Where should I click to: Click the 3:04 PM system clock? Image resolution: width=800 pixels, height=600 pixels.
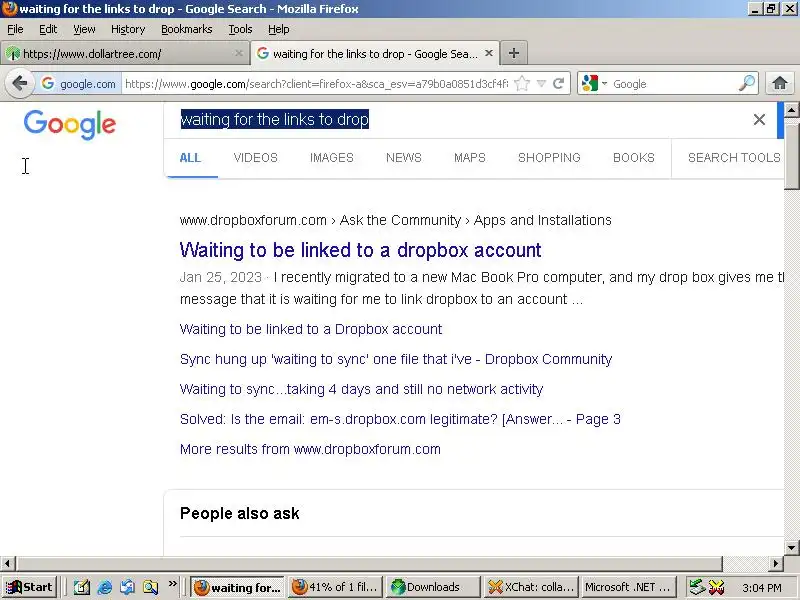(x=762, y=588)
